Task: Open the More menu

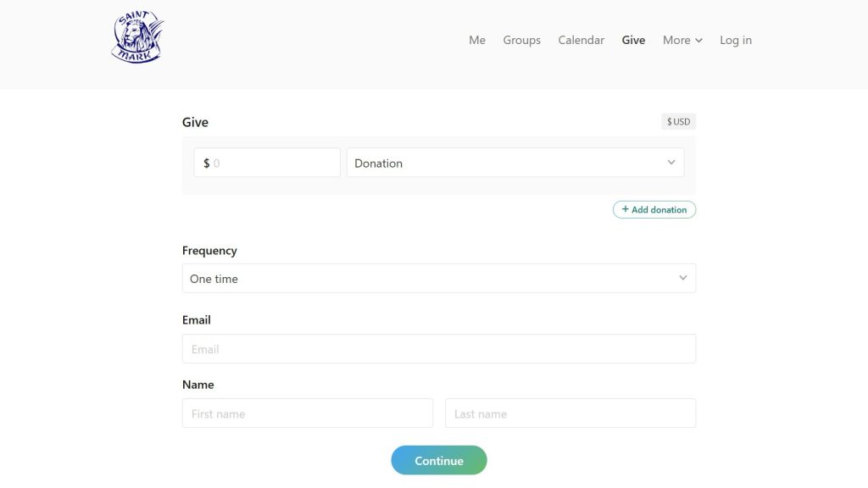Action: pos(682,41)
